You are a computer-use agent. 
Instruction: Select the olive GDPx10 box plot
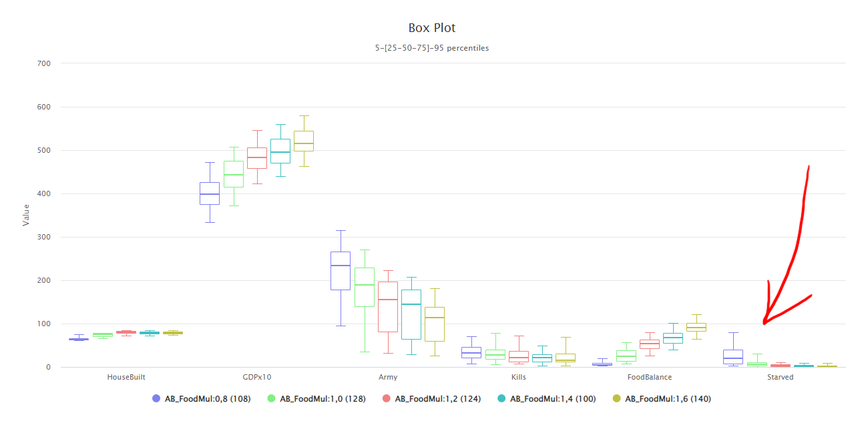tap(304, 141)
